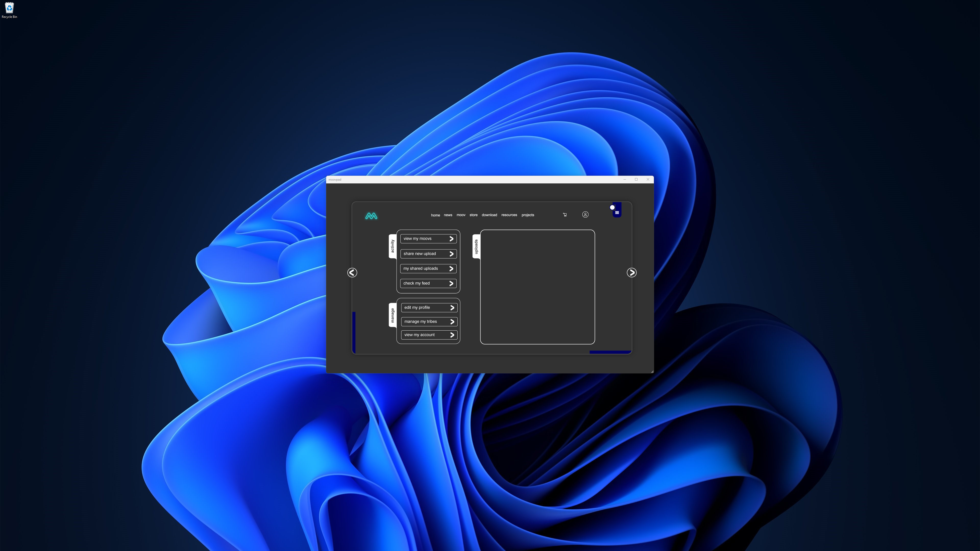Select the home menu item
This screenshot has height=551, width=980.
pos(435,215)
